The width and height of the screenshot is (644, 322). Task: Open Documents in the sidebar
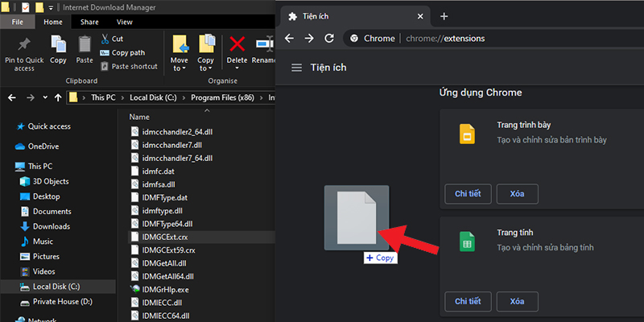[x=46, y=212]
